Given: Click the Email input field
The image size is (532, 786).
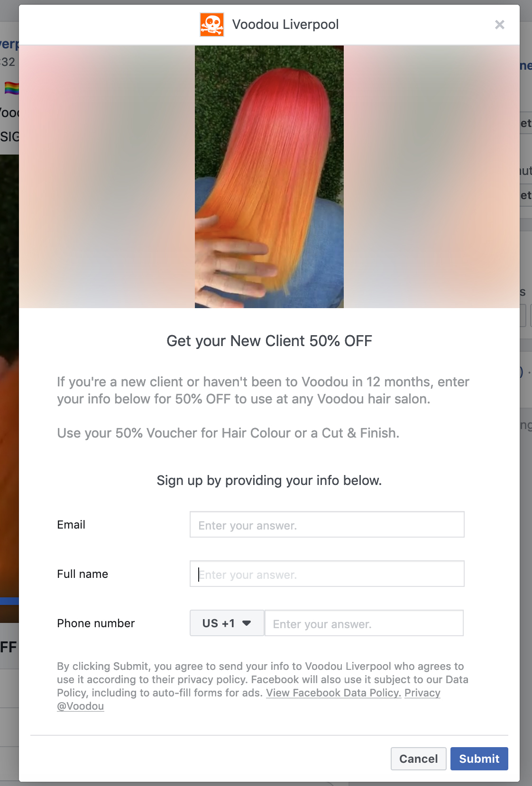Looking at the screenshot, I should [327, 524].
